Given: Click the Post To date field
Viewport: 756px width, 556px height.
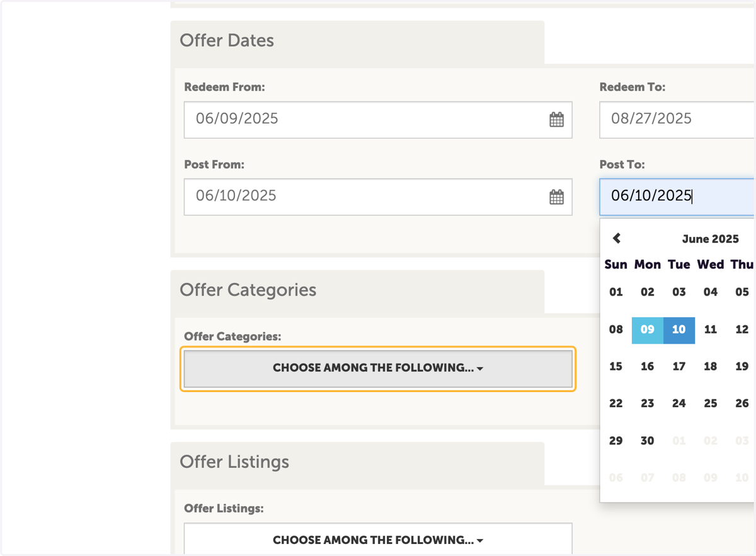Looking at the screenshot, I should pyautogui.click(x=677, y=197).
